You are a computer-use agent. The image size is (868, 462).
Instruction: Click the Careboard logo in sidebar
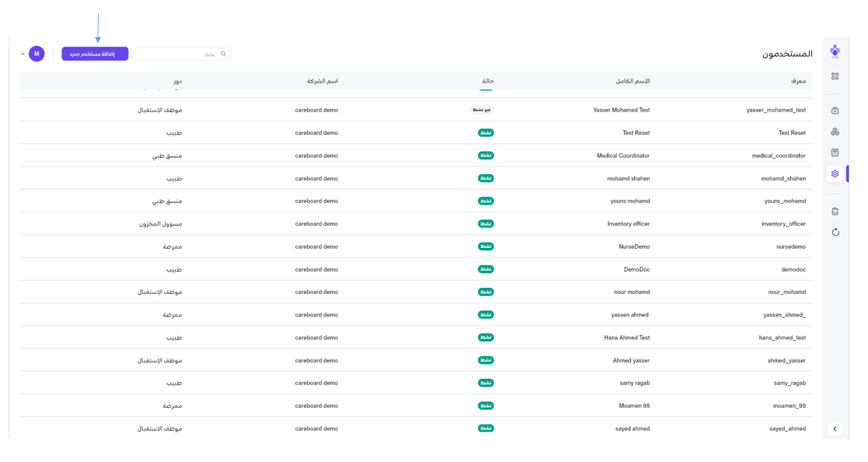click(835, 51)
